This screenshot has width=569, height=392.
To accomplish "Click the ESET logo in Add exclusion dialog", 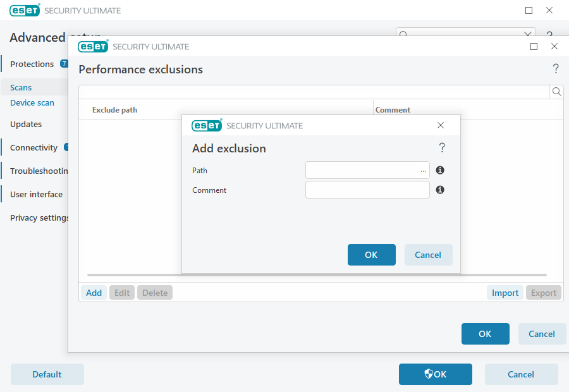I will tap(207, 125).
